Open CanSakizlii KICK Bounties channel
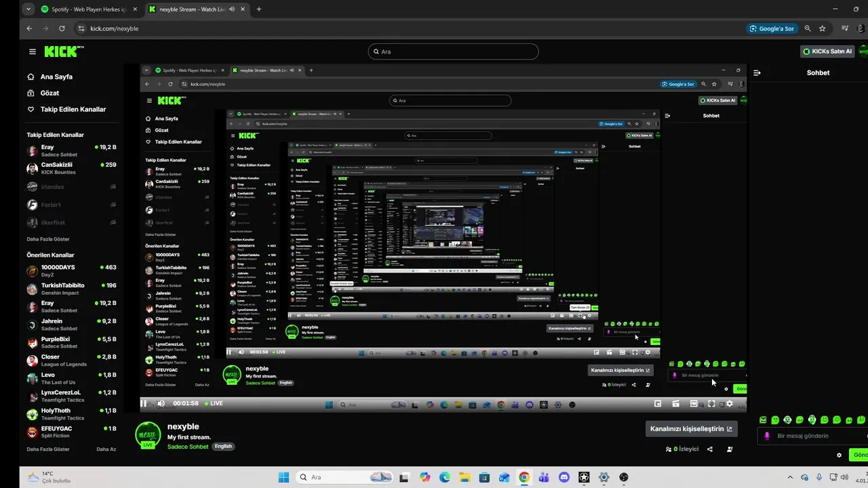The width and height of the screenshot is (868, 488). coord(71,168)
